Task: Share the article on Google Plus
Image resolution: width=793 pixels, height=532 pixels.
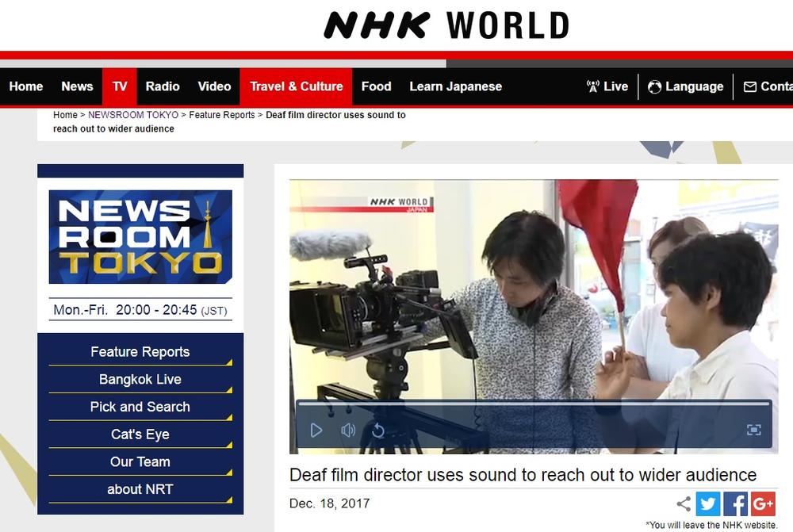Action: point(763,503)
